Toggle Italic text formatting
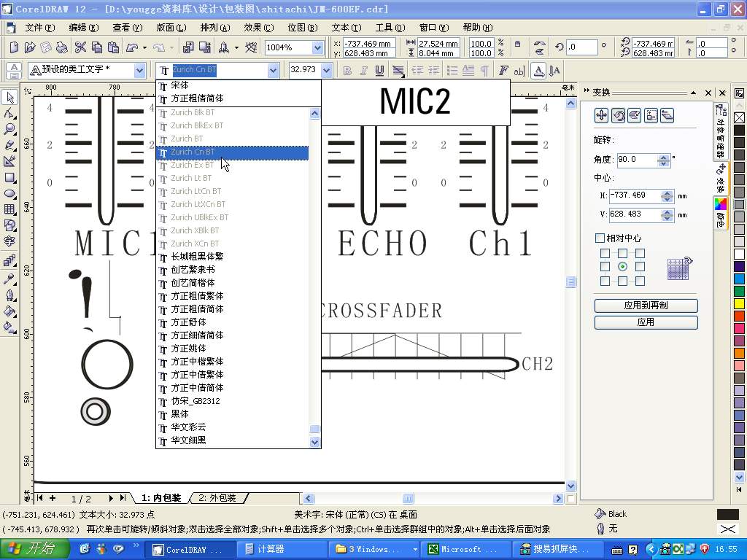747x560 pixels. (x=363, y=71)
